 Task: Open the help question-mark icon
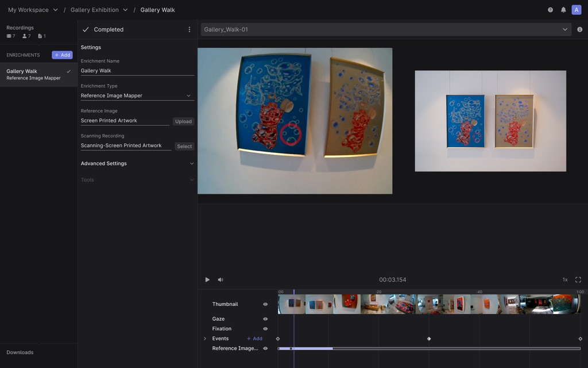click(550, 9)
